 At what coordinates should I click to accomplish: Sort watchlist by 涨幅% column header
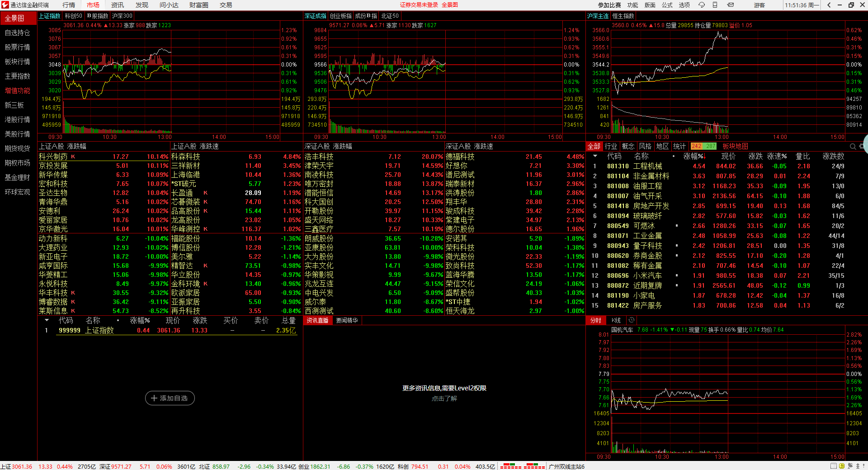140,320
